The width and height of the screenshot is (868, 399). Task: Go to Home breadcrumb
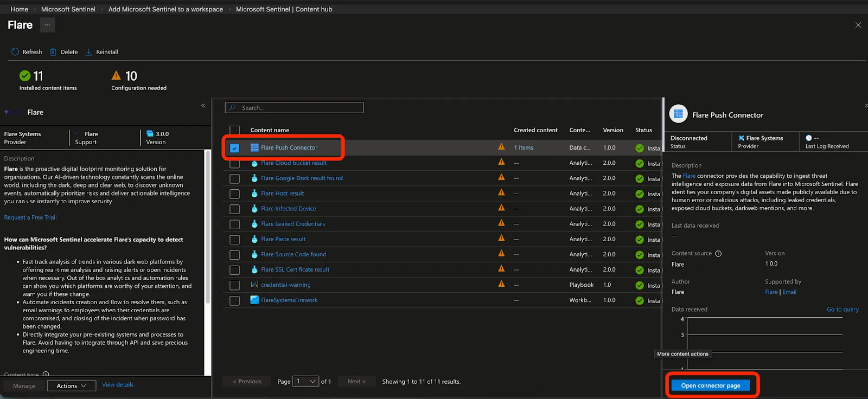point(20,9)
